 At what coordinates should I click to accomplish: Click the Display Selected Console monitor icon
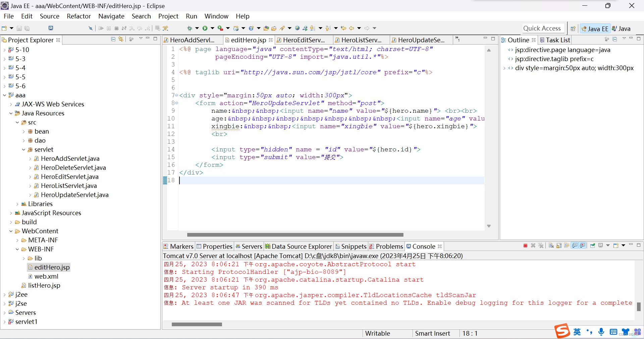(601, 246)
